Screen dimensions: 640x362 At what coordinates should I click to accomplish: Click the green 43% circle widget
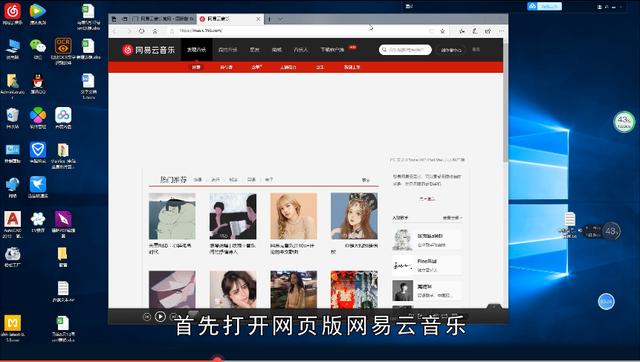[624, 122]
